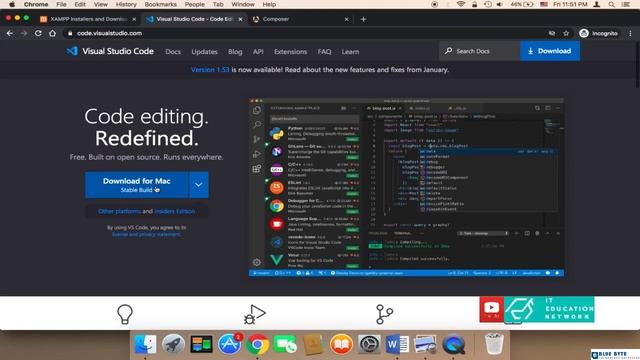This screenshot has width=640, height=360.
Task: Click Download for Mac Stable Build
Action: coord(137,185)
